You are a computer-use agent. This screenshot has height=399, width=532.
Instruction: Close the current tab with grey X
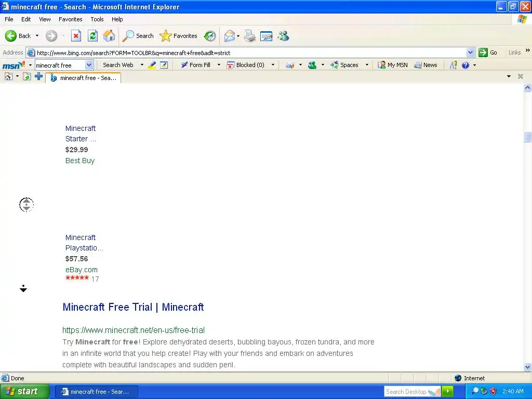tap(521, 76)
